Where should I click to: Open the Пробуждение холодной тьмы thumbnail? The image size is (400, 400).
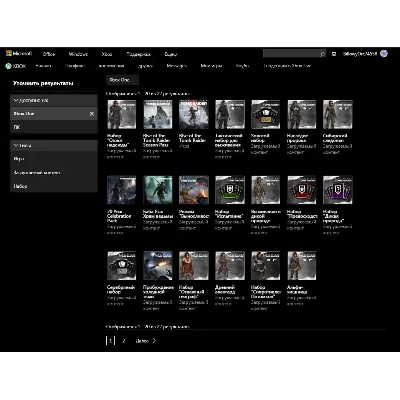[158, 266]
